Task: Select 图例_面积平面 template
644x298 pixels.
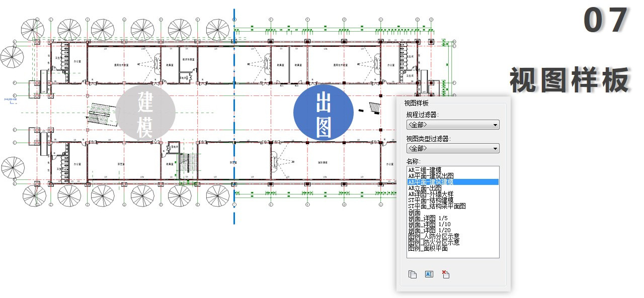Action: tap(428, 248)
